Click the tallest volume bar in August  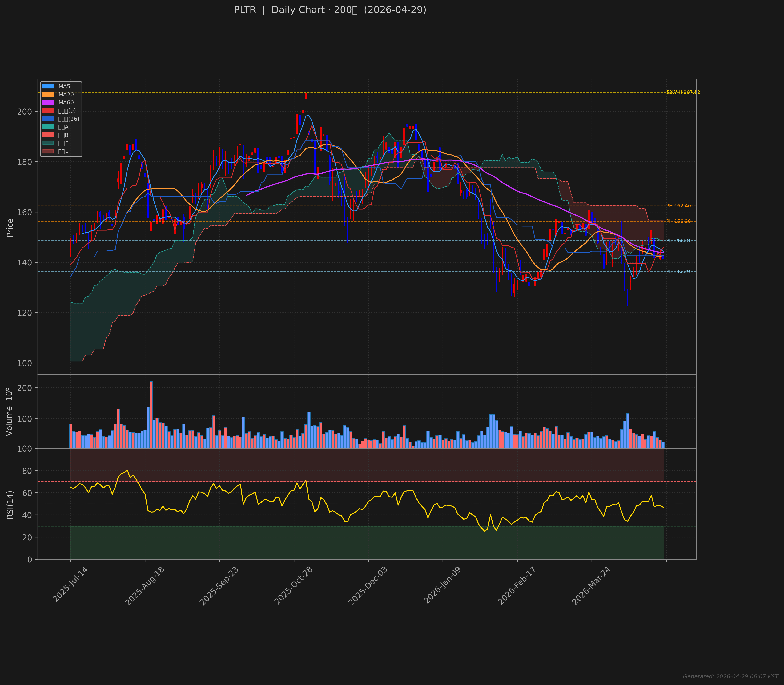(151, 414)
